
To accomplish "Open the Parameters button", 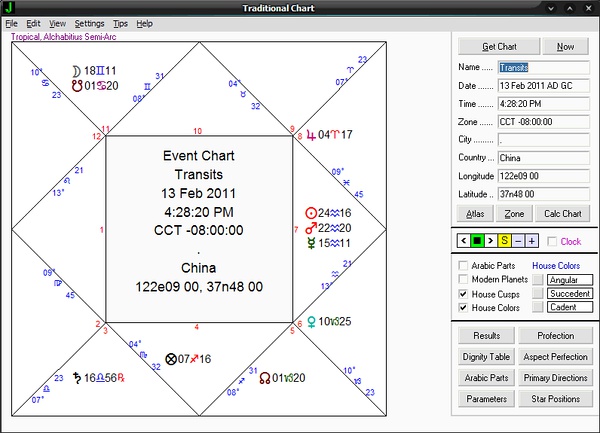I will click(486, 399).
